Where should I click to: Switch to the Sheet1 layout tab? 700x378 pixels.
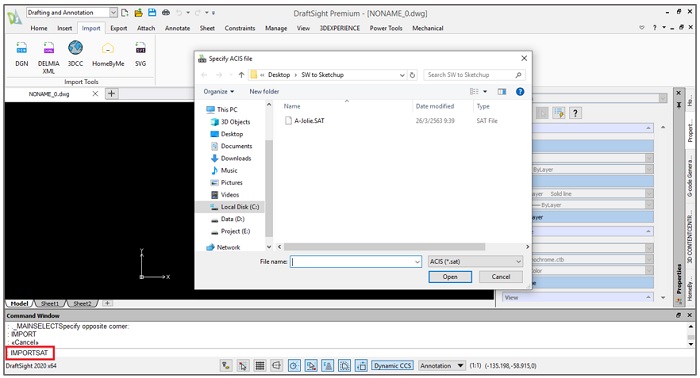pyautogui.click(x=50, y=303)
